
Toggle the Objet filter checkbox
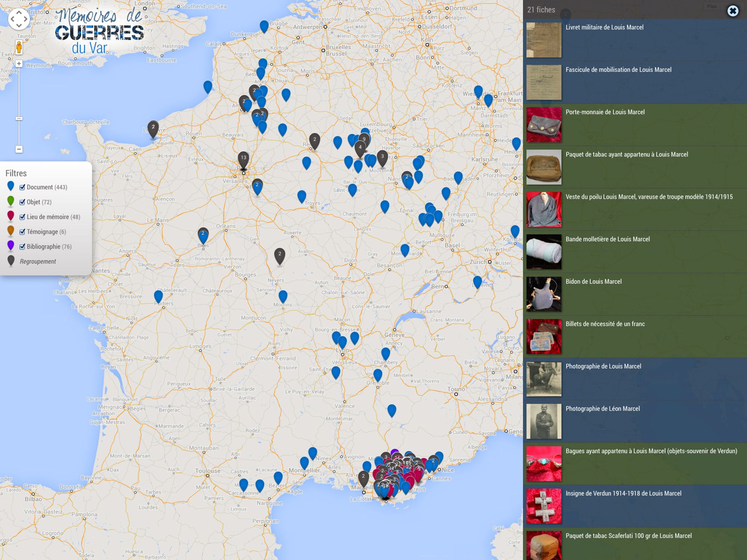[x=22, y=202]
